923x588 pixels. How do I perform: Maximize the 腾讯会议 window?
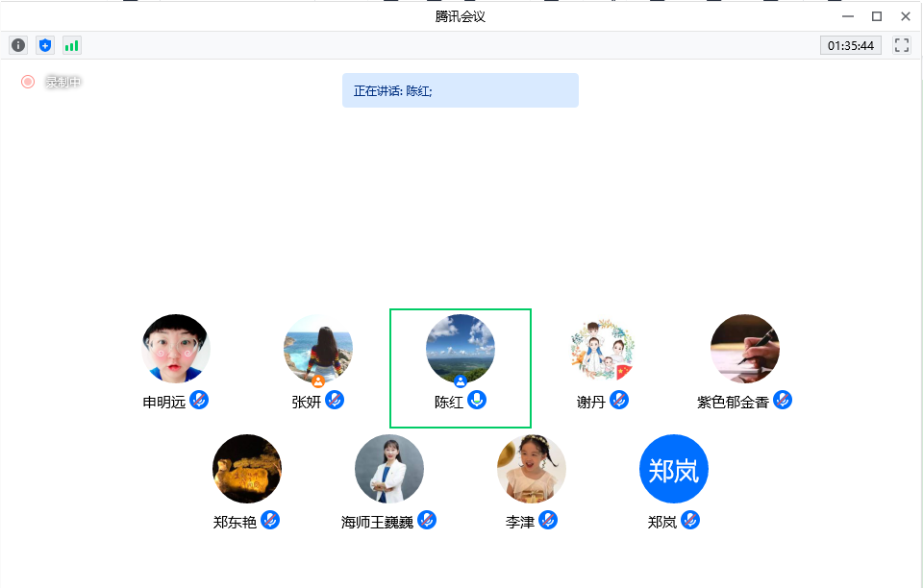[x=876, y=16]
